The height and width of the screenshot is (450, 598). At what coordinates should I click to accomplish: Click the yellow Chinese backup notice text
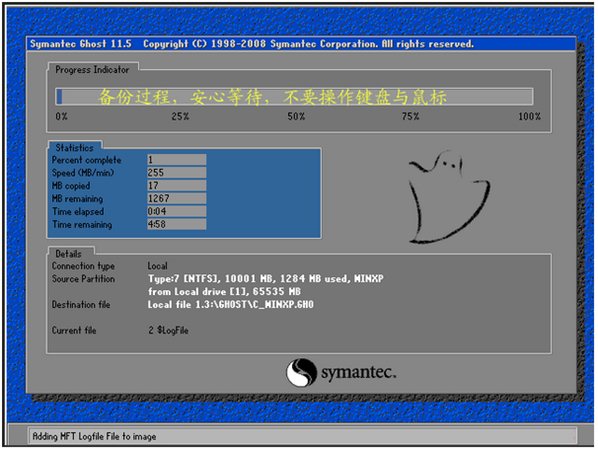(x=272, y=97)
